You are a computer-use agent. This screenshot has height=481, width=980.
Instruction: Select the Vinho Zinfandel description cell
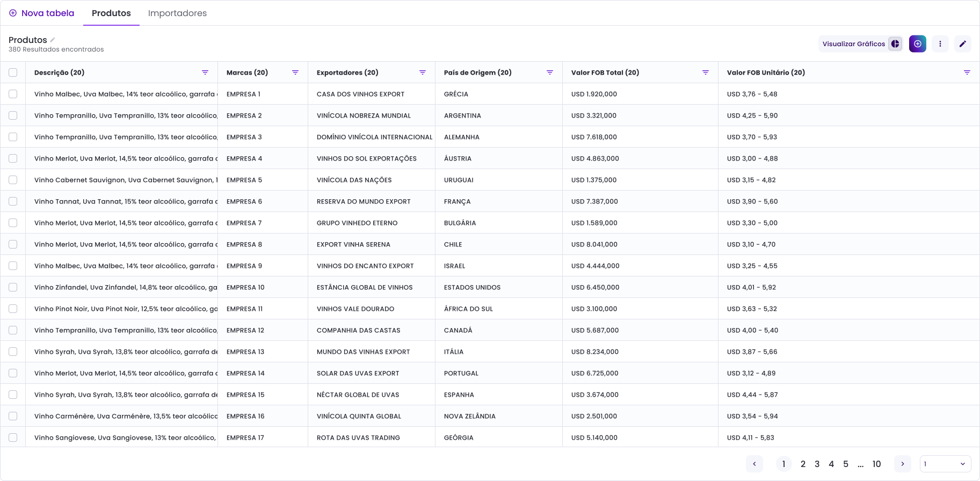click(121, 287)
